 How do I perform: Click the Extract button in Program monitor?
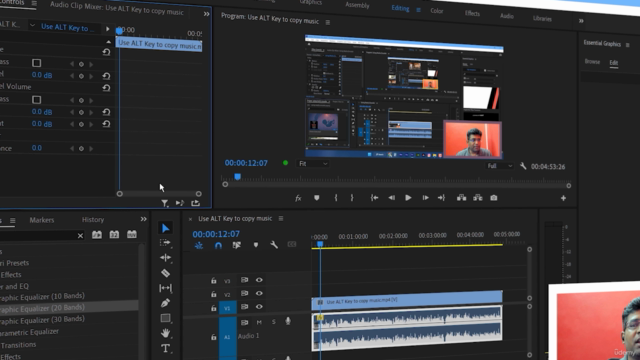click(478, 198)
